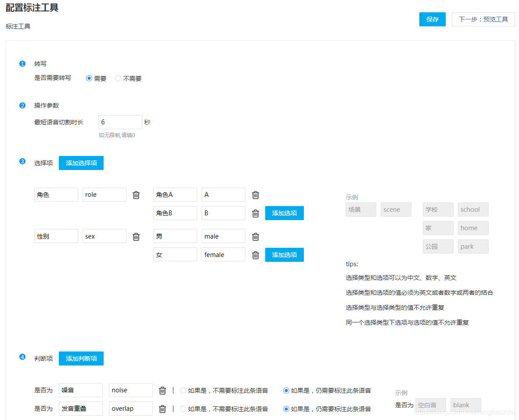Click the 选择类型与选择类型的值不允许重复 tip
This screenshot has width=519, height=420.
(395, 308)
